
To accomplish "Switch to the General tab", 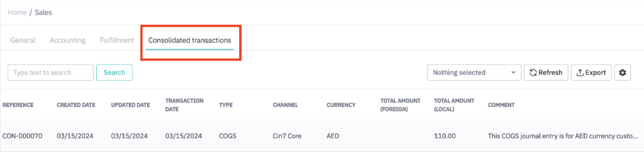I will click(23, 40).
